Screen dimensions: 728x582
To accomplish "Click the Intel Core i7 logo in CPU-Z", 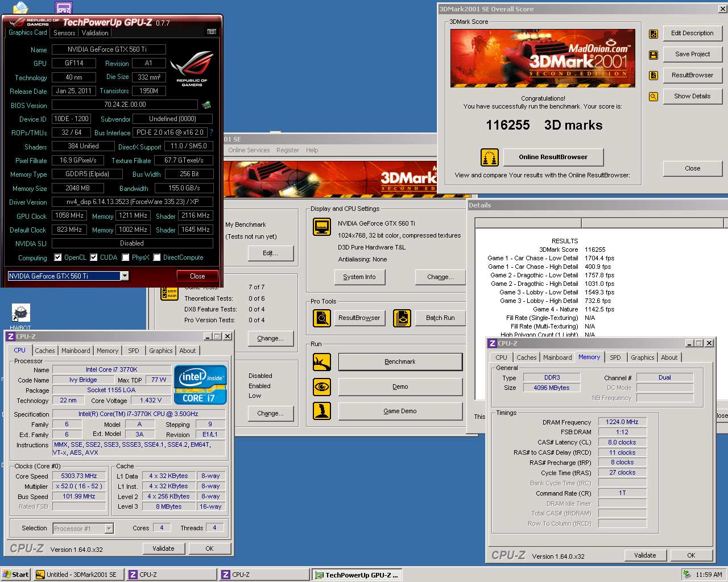I will click(200, 385).
